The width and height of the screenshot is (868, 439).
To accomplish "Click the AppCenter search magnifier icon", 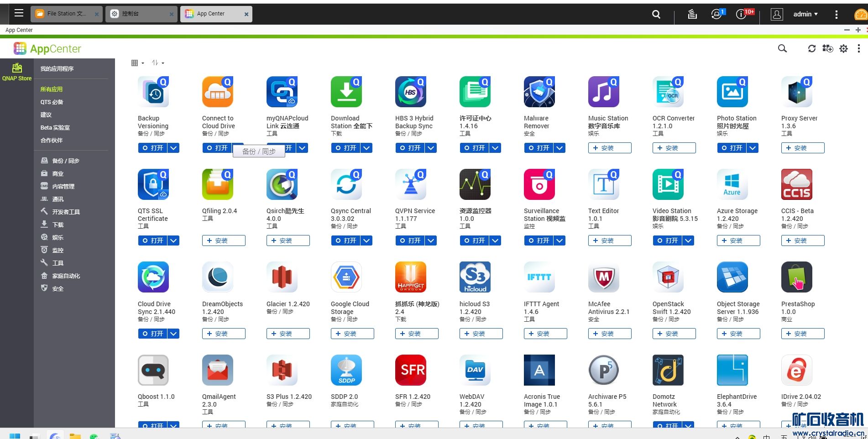I will click(782, 48).
